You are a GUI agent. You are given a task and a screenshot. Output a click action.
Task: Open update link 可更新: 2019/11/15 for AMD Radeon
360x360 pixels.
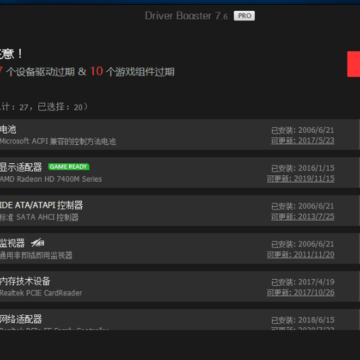point(301,178)
